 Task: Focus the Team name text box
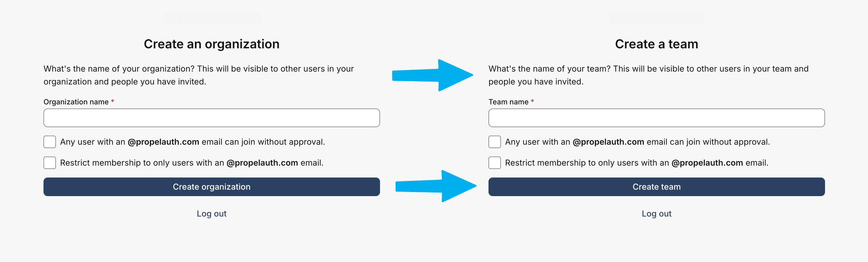tap(656, 118)
